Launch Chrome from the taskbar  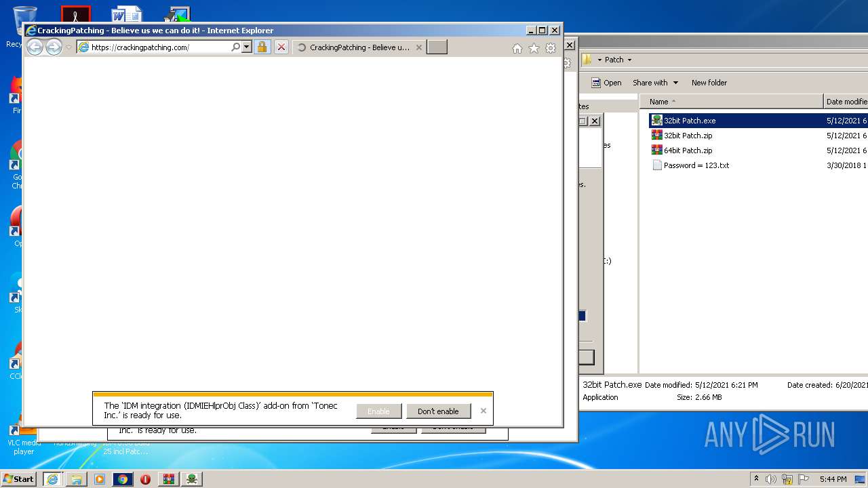(123, 479)
